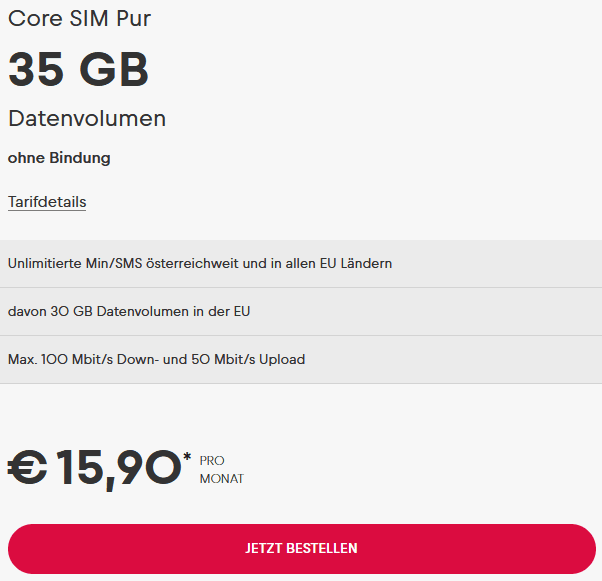Click the MONAT label beside the price
Viewport: 602px width, 581px height.
pos(221,479)
